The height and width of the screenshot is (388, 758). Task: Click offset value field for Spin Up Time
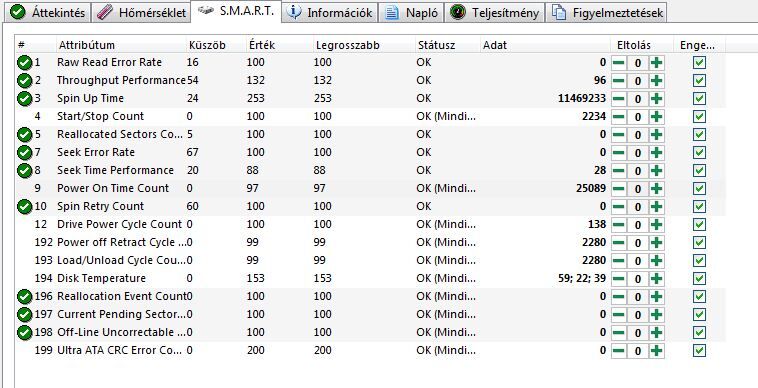[x=638, y=99]
